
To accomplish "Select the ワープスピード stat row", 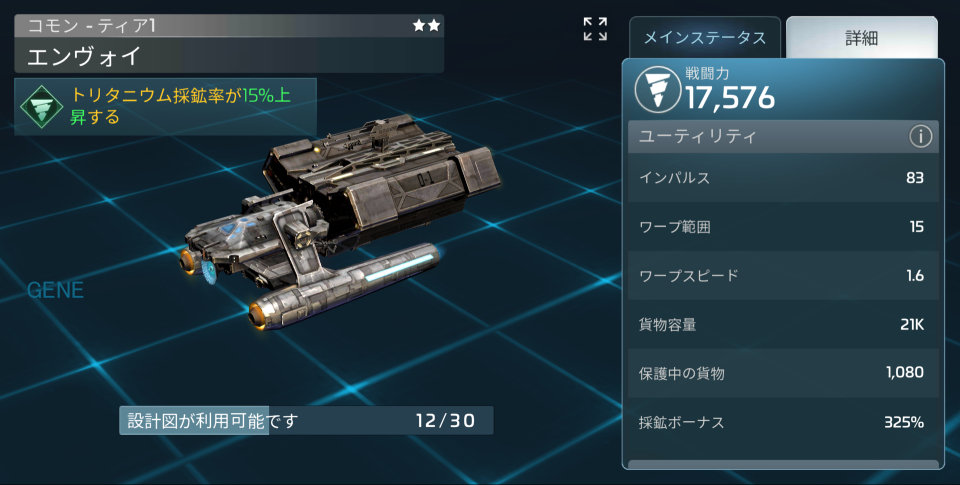I will pos(783,276).
